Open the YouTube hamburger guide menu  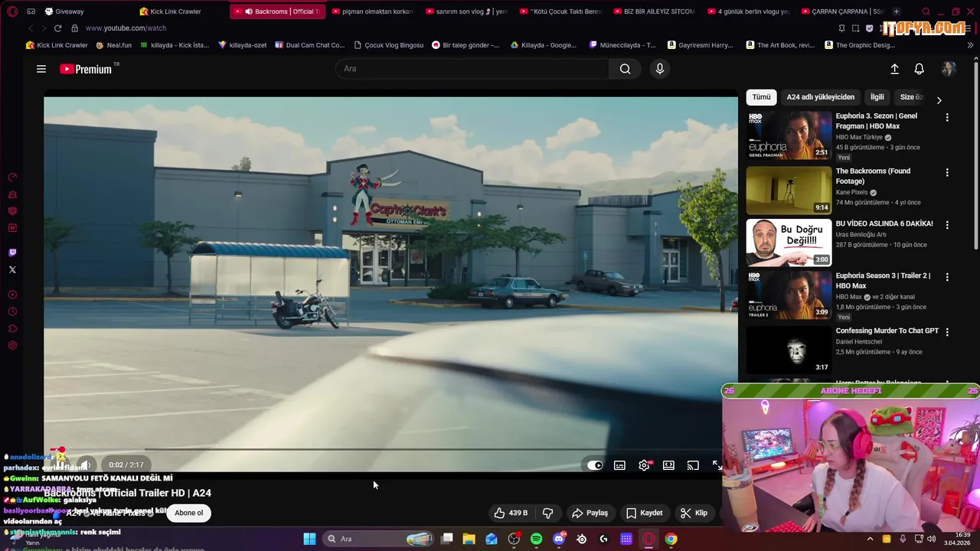41,69
